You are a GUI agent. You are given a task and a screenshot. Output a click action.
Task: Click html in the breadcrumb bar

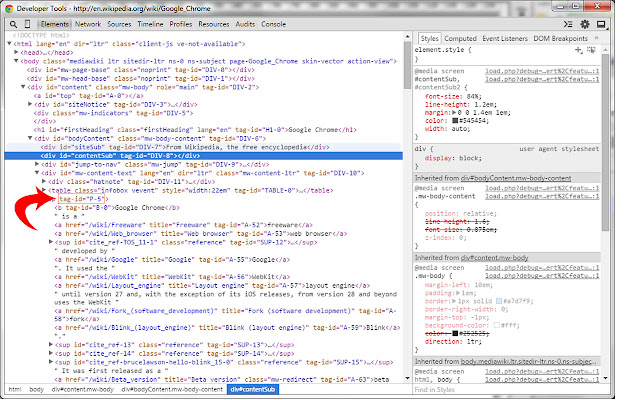15,389
